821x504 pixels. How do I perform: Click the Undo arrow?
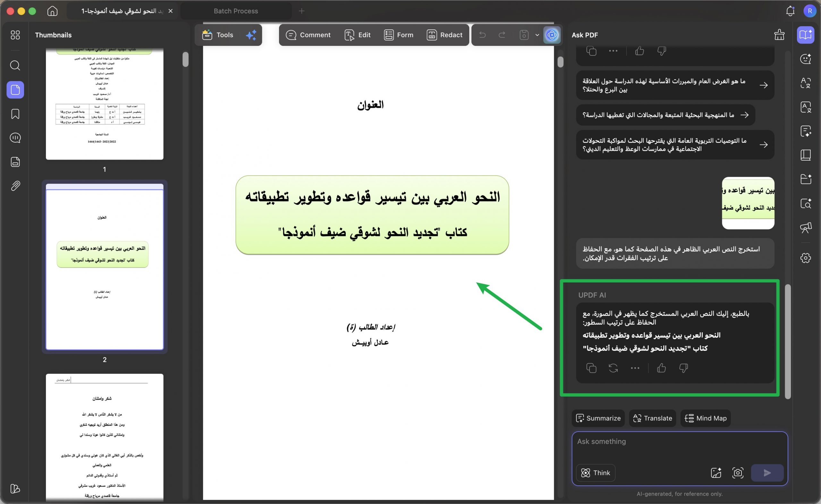(x=482, y=35)
